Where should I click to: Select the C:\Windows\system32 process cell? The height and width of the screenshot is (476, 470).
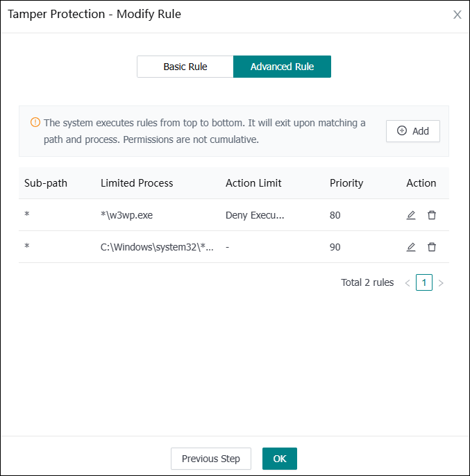coord(157,247)
